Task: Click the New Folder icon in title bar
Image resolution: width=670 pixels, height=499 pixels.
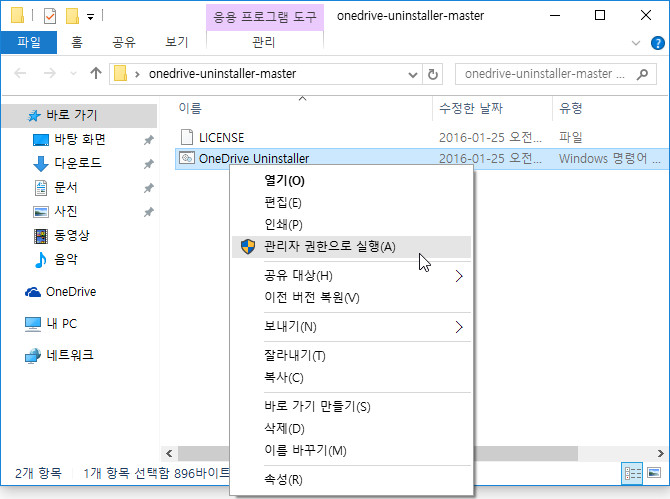Action: click(71, 16)
